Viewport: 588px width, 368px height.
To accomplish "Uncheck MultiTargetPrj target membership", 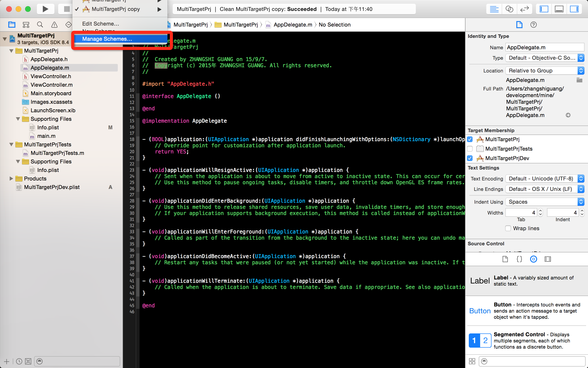I will coord(470,139).
